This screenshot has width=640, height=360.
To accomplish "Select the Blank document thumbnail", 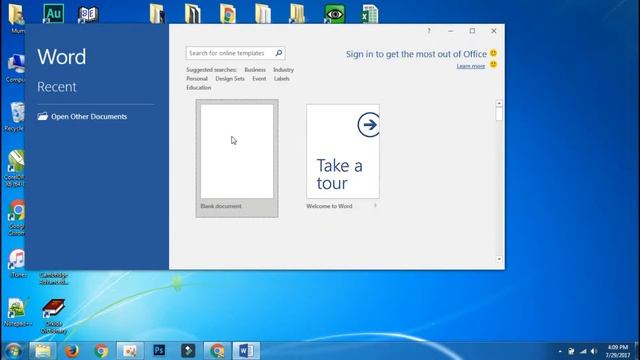I will point(237,158).
